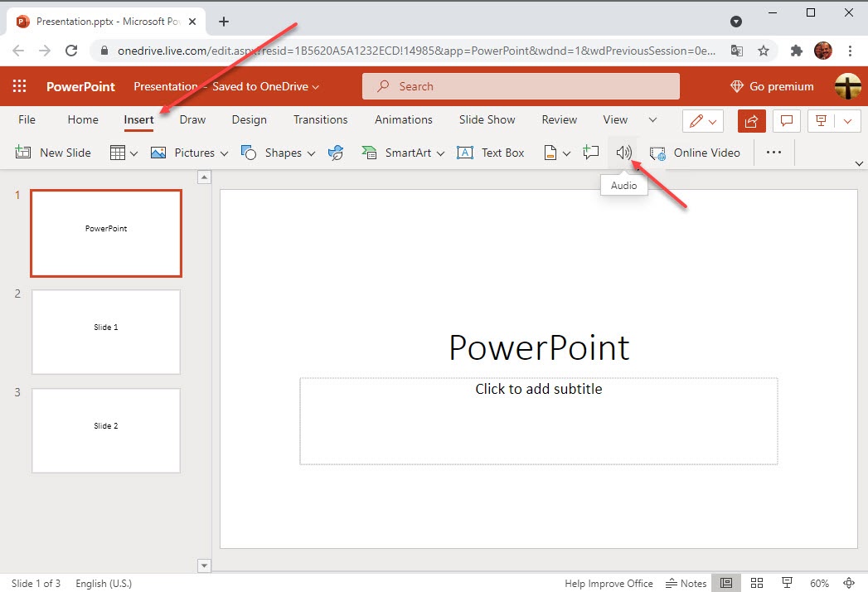Open the Comments pane icon
Image resolution: width=868 pixels, height=592 pixels.
(x=786, y=121)
